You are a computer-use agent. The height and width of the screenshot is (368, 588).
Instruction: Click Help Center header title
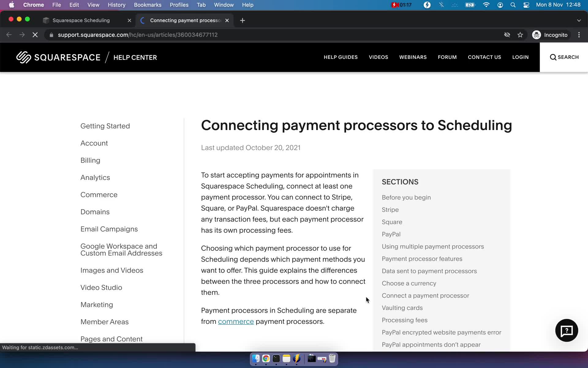135,58
